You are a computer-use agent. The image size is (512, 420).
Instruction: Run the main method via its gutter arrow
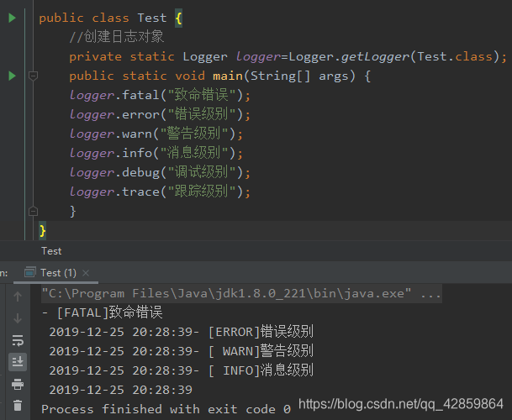pos(12,76)
